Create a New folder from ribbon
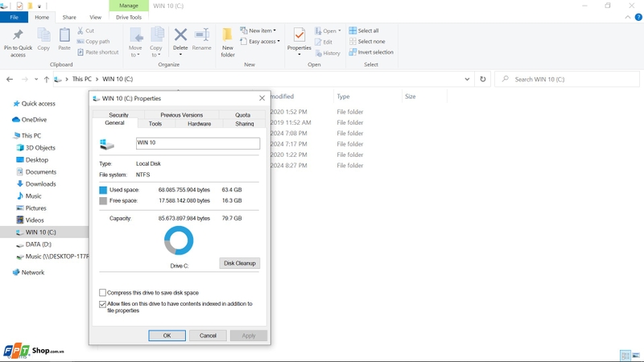This screenshot has height=362, width=644. [228, 43]
